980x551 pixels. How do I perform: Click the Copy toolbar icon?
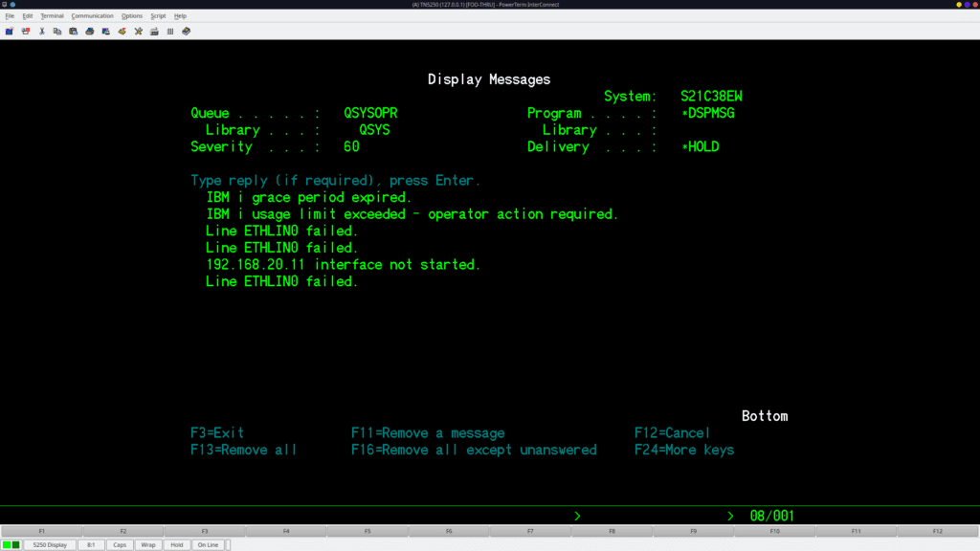(57, 32)
